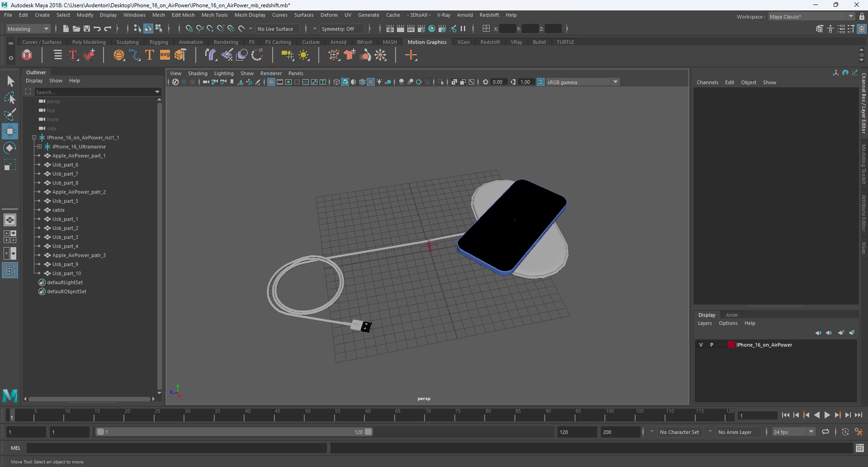Click the play backwards button
This screenshot has height=467, width=868.
coord(817,415)
